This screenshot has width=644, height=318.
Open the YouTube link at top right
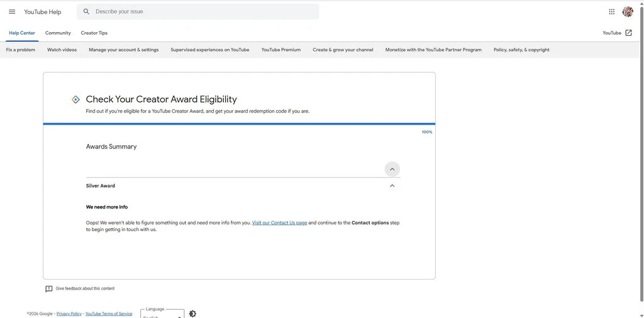pyautogui.click(x=612, y=33)
